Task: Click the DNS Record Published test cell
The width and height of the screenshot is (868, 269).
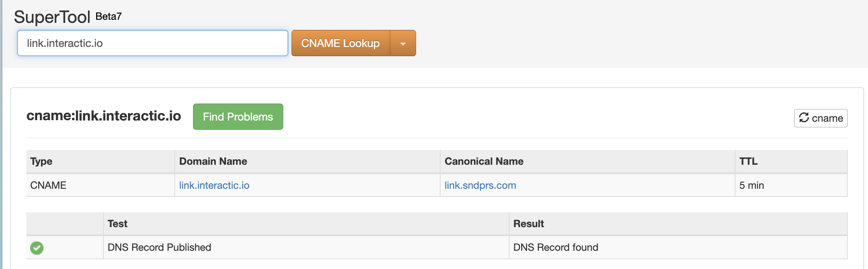Action: 159,247
